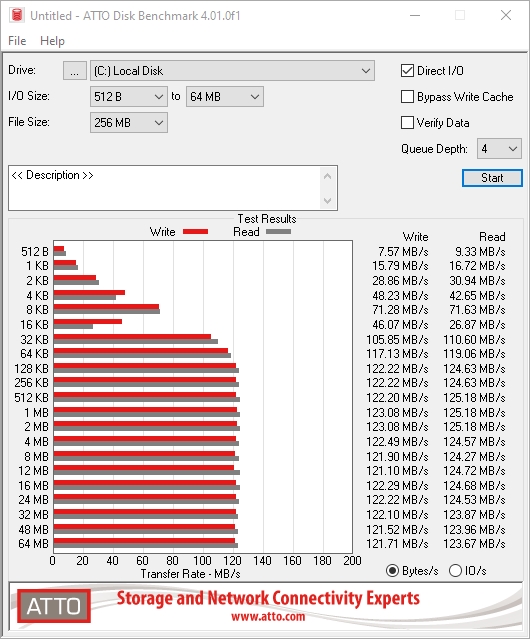Click the 48.23 MB/s write value
Image resolution: width=530 pixels, height=639 pixels.
coord(400,295)
